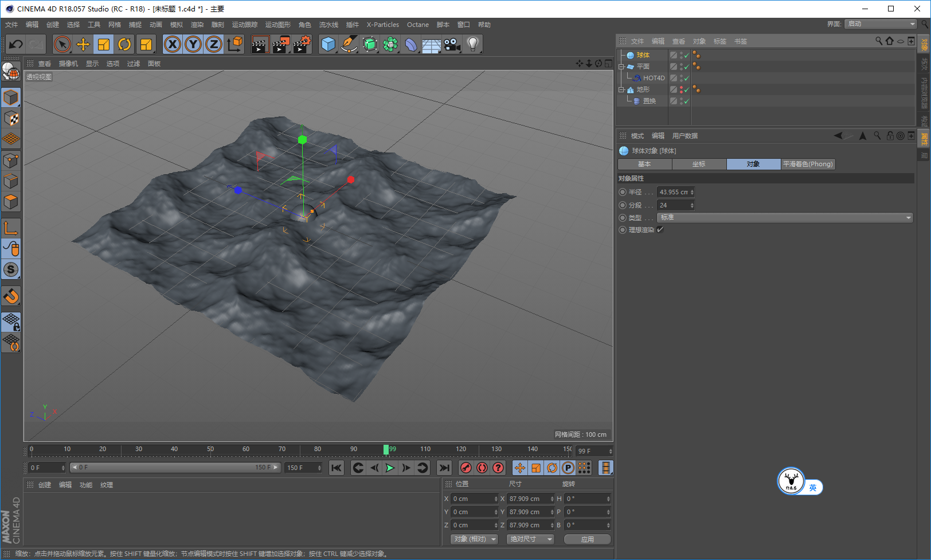931x560 pixels.
Task: Open the 创建 menu in menu bar
Action: (53, 25)
